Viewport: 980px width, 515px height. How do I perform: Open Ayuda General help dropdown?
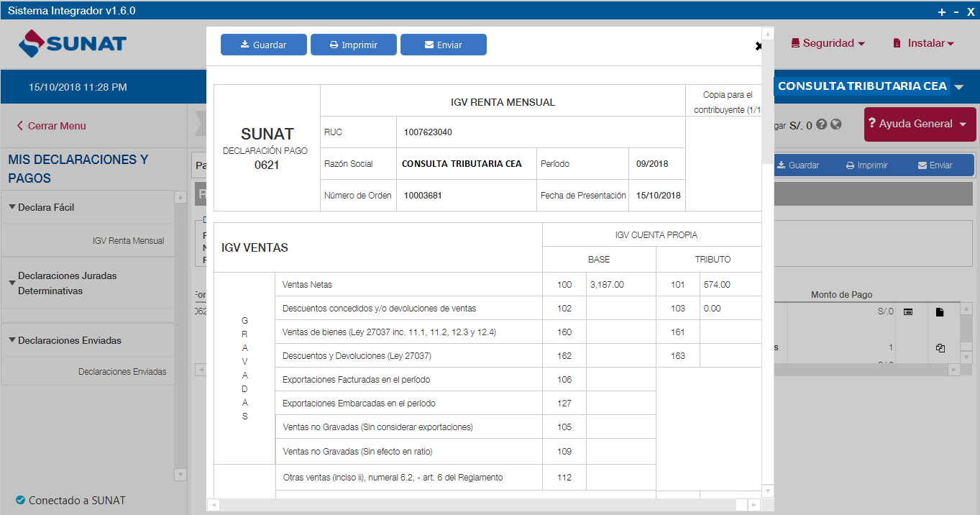click(x=920, y=124)
